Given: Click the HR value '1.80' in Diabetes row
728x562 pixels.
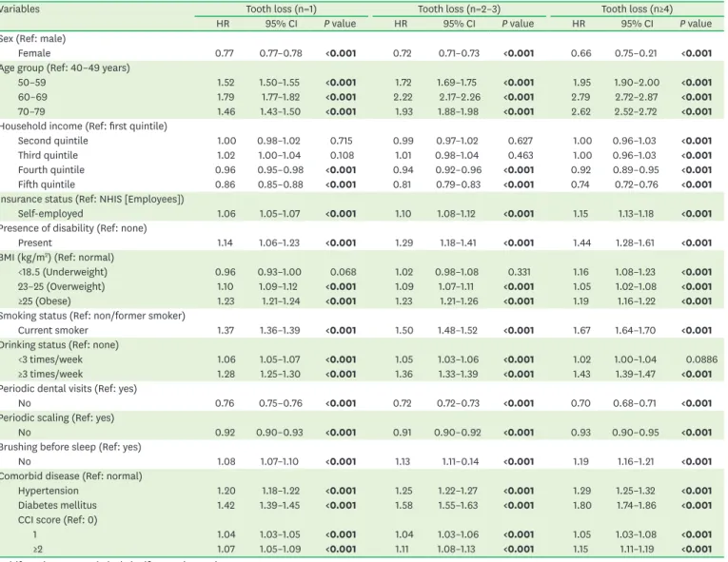Looking at the screenshot, I should click(x=581, y=505).
